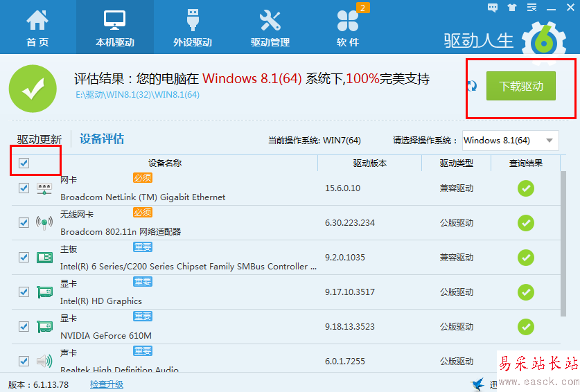The image size is (580, 392).
Task: Uncheck the 主板 Intel chipset checkbox
Action: coord(24,258)
